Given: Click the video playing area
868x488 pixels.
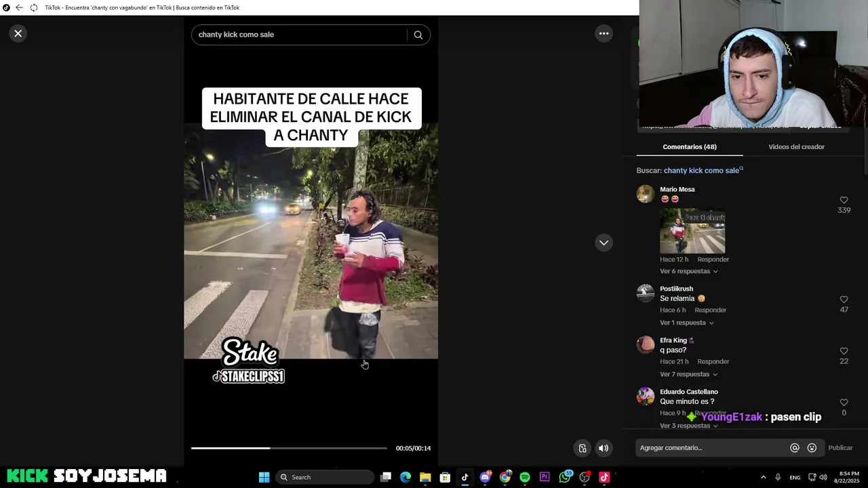Looking at the screenshot, I should (x=311, y=241).
